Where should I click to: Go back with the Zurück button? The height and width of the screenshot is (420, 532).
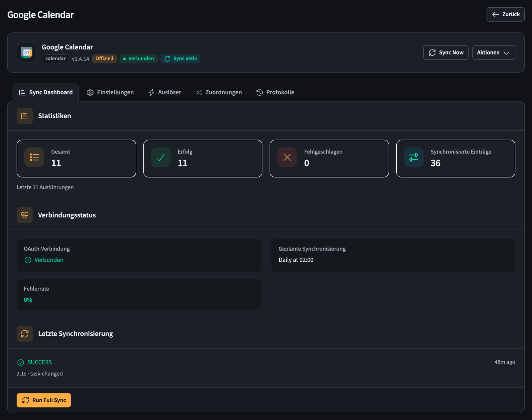(505, 14)
